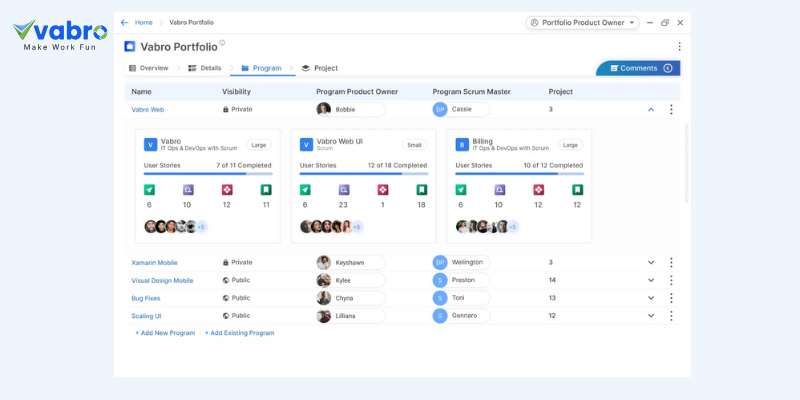This screenshot has height=400, width=800.
Task: Click the Vabro card user stories progress bar
Action: pos(208,174)
